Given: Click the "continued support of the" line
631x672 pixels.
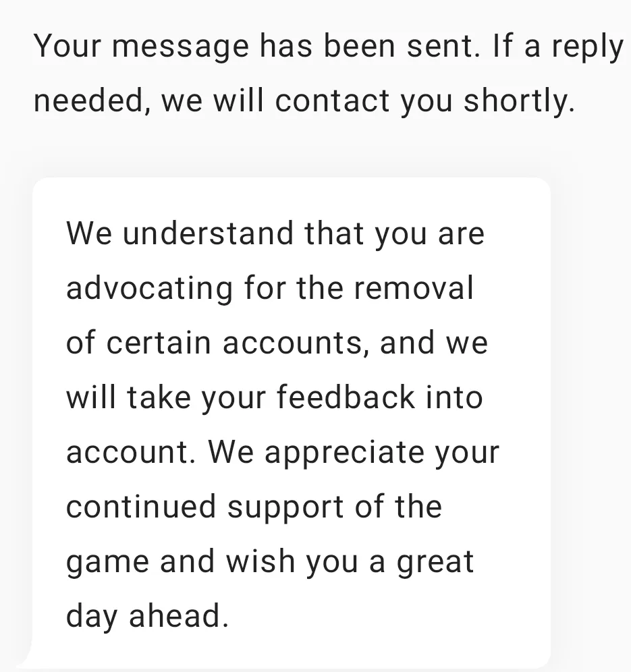Looking at the screenshot, I should [254, 507].
